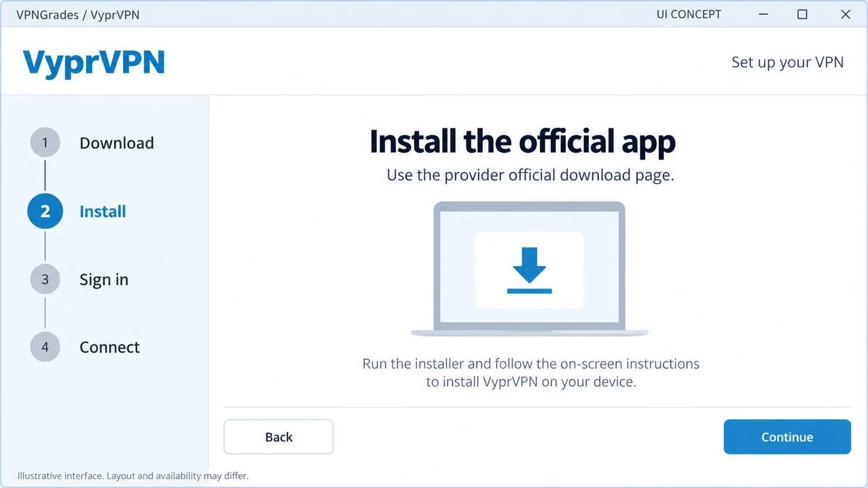The height and width of the screenshot is (488, 868).
Task: Select step 3 circle for Sign in
Action: click(45, 279)
